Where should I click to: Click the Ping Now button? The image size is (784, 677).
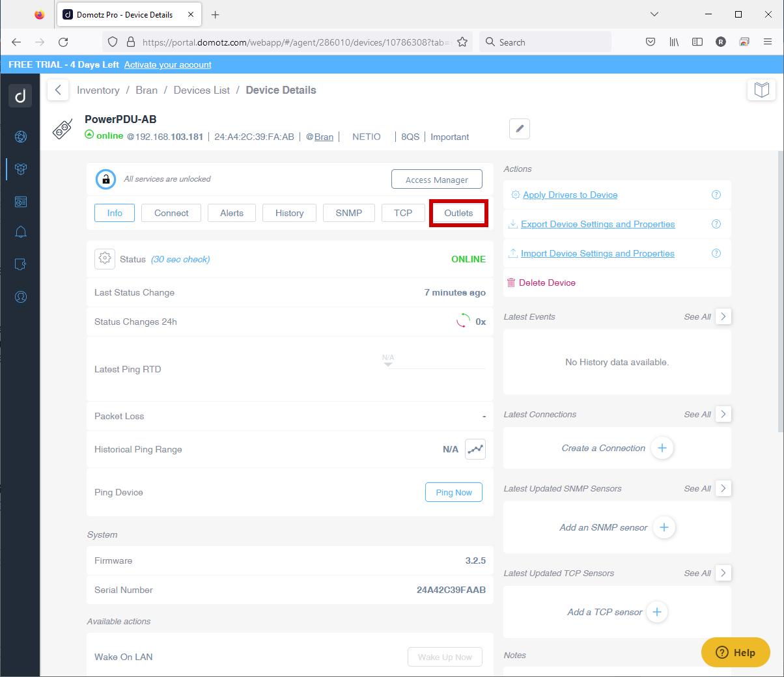click(x=454, y=492)
